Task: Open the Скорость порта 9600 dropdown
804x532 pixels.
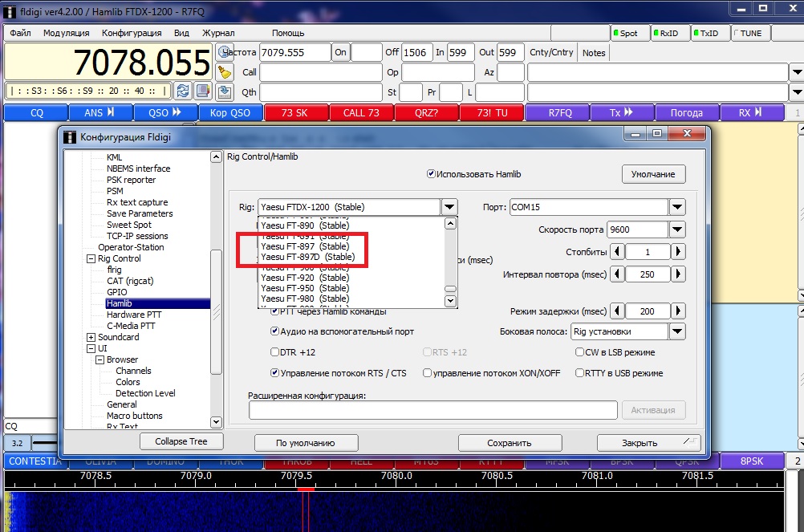Action: (x=677, y=229)
